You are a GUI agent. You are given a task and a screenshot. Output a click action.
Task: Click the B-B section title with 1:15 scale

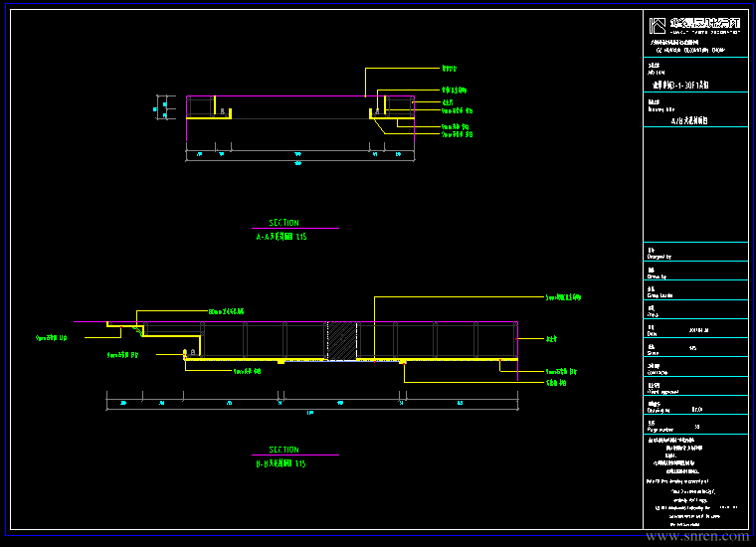pyautogui.click(x=282, y=463)
